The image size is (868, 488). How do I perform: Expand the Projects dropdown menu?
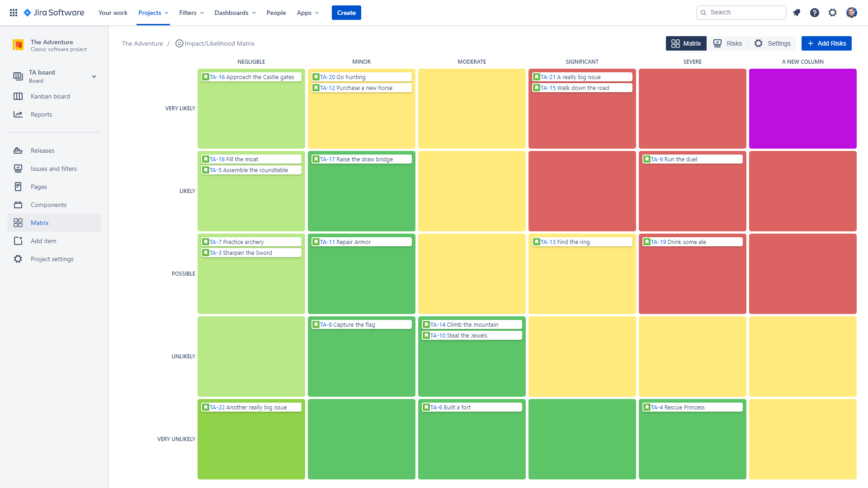153,13
